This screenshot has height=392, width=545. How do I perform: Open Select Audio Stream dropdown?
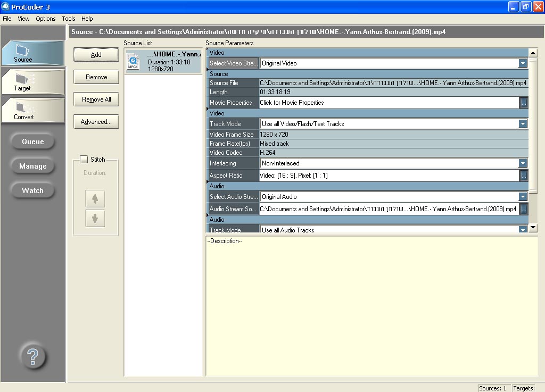pyautogui.click(x=523, y=197)
